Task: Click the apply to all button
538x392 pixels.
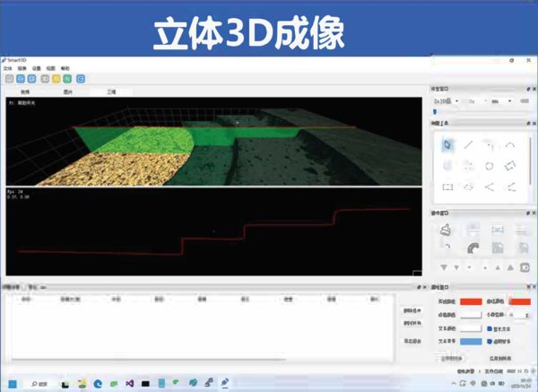Action: tap(500, 358)
